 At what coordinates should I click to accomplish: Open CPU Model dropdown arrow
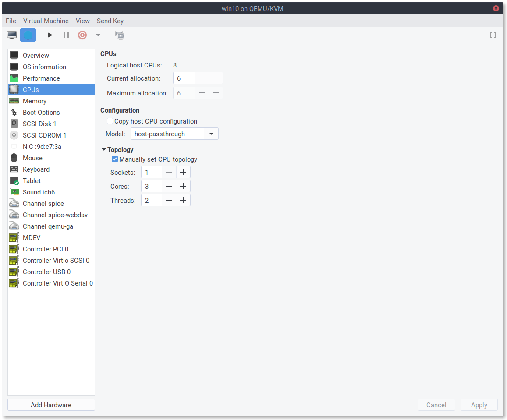(211, 134)
